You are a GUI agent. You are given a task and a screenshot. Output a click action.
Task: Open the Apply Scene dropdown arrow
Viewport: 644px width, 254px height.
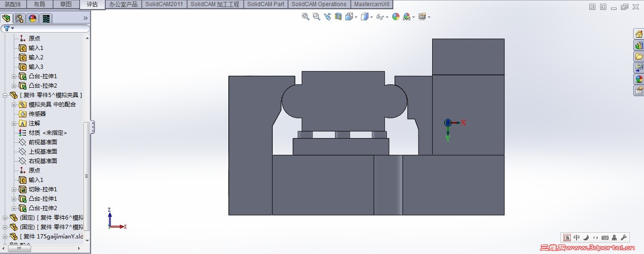pyautogui.click(x=413, y=17)
